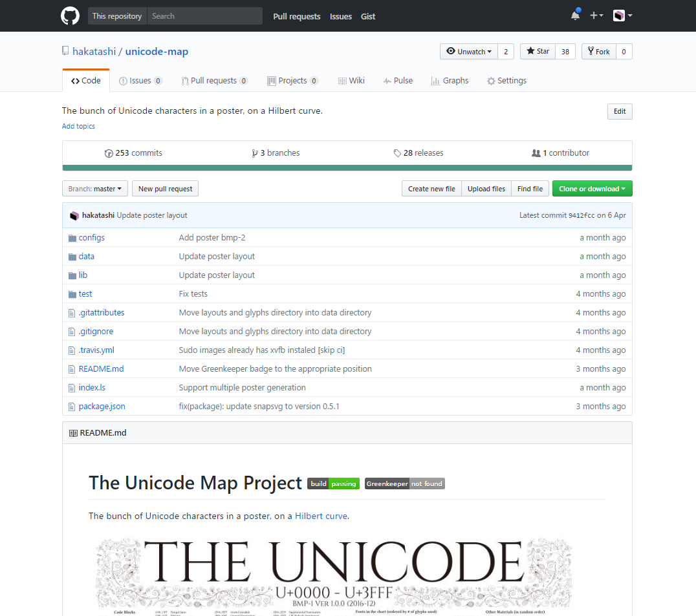View the 28 releases

click(x=418, y=153)
